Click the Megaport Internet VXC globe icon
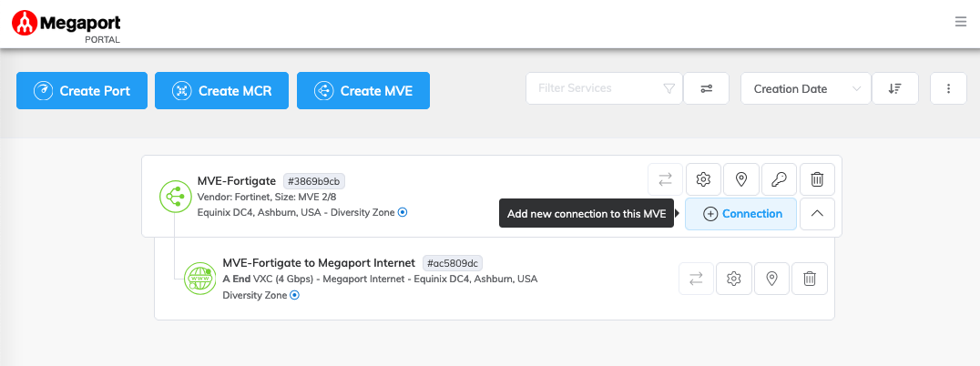This screenshot has width=980, height=366. coord(199,278)
